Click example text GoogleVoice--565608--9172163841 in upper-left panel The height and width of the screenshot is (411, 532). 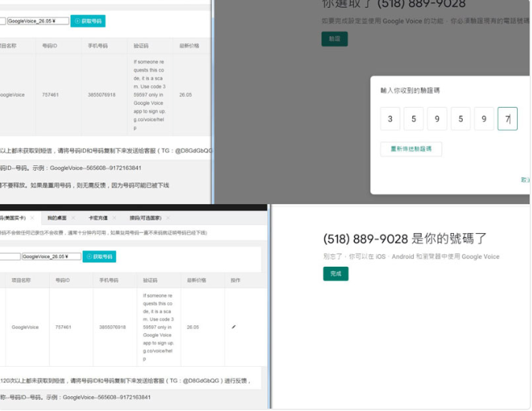point(95,168)
